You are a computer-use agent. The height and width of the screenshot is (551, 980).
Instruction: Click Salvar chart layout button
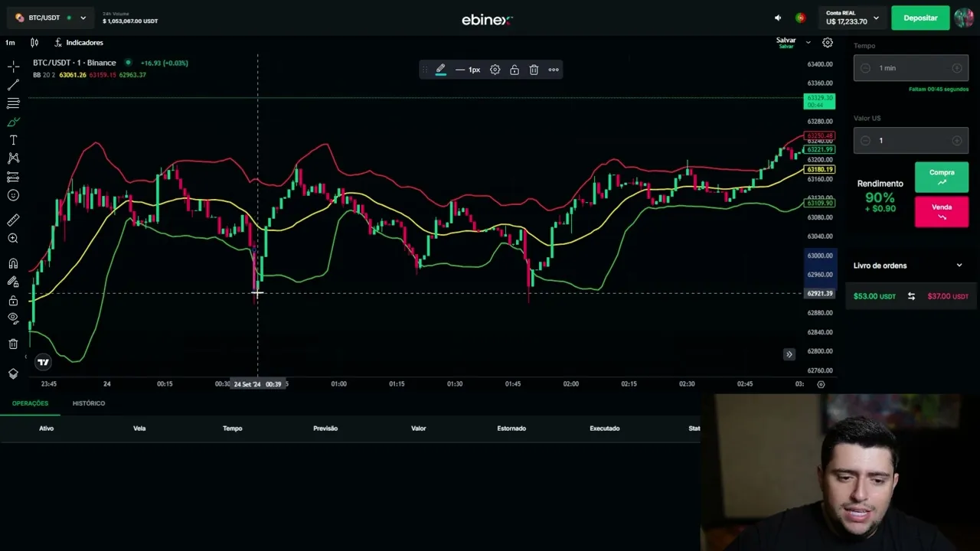pos(786,43)
